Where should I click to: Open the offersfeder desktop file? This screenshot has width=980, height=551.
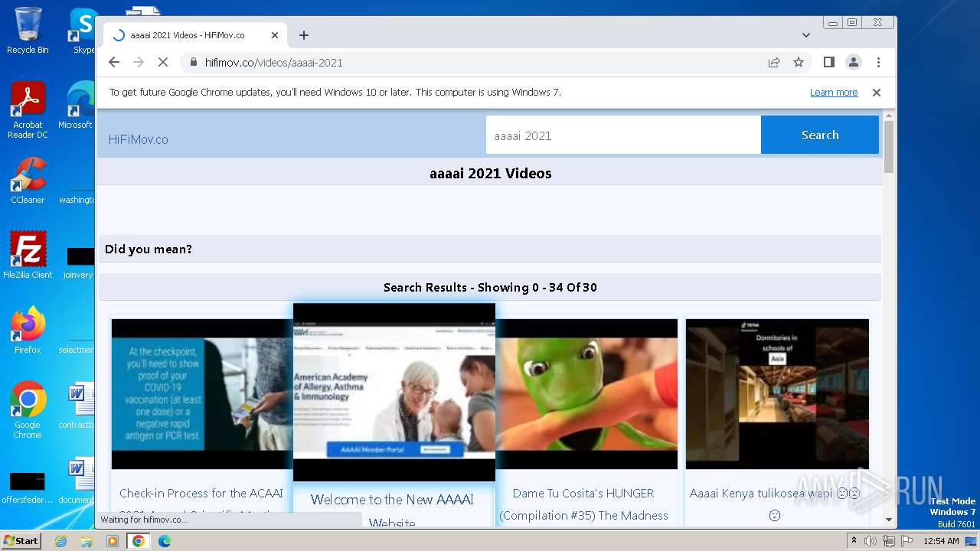point(28,488)
